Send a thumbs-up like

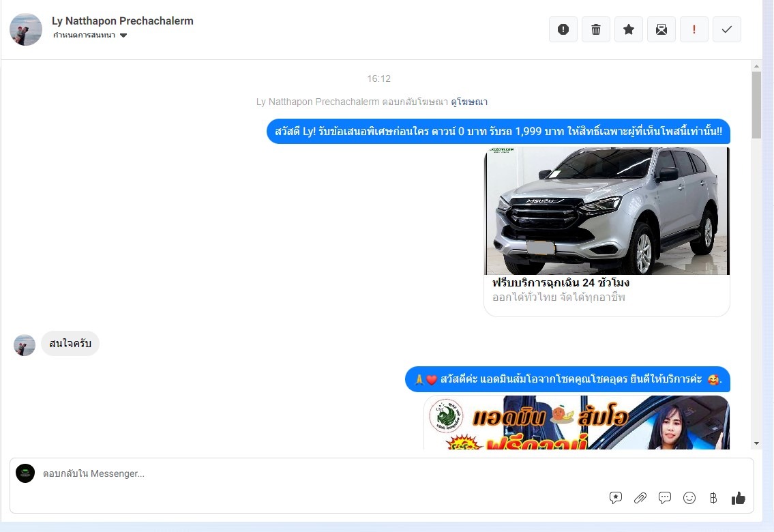coord(739,498)
